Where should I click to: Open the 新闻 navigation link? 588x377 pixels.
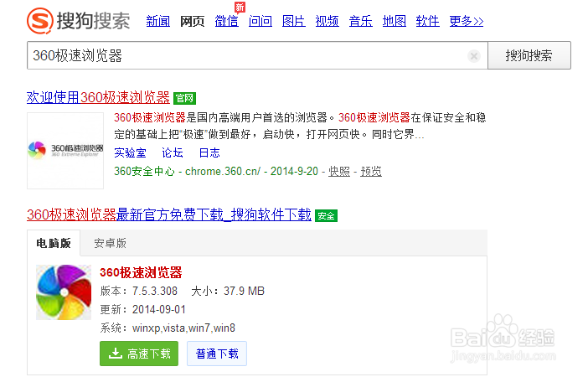[157, 21]
